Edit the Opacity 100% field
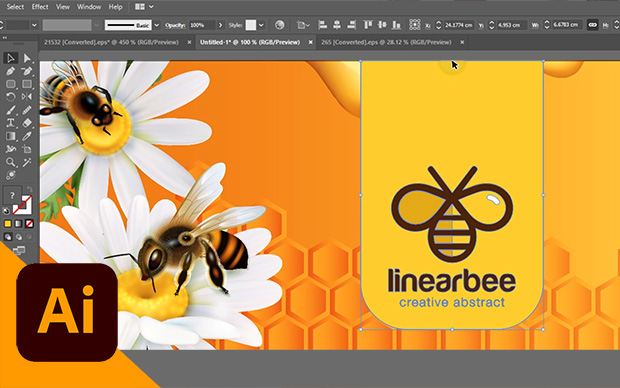Image resolution: width=620 pixels, height=388 pixels. (201, 25)
